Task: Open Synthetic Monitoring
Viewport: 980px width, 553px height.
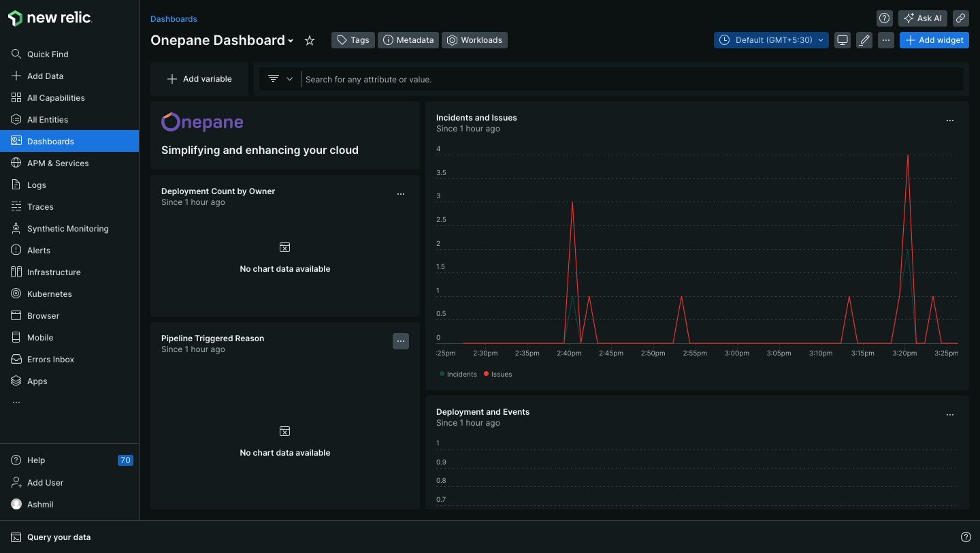Action: point(69,229)
